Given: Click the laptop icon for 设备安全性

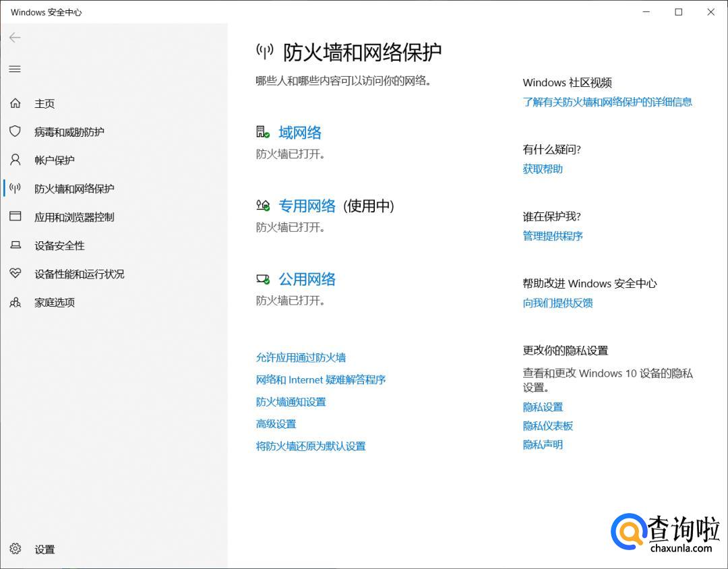Looking at the screenshot, I should 16,245.
